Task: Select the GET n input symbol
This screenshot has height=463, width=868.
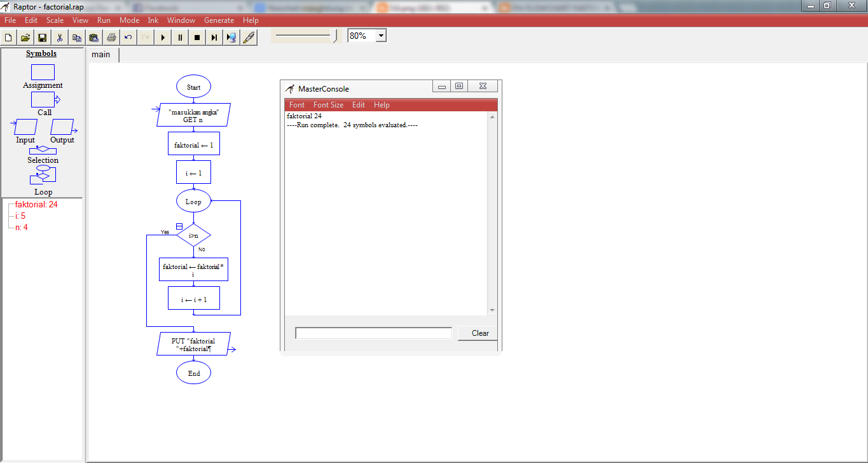Action: [x=193, y=115]
